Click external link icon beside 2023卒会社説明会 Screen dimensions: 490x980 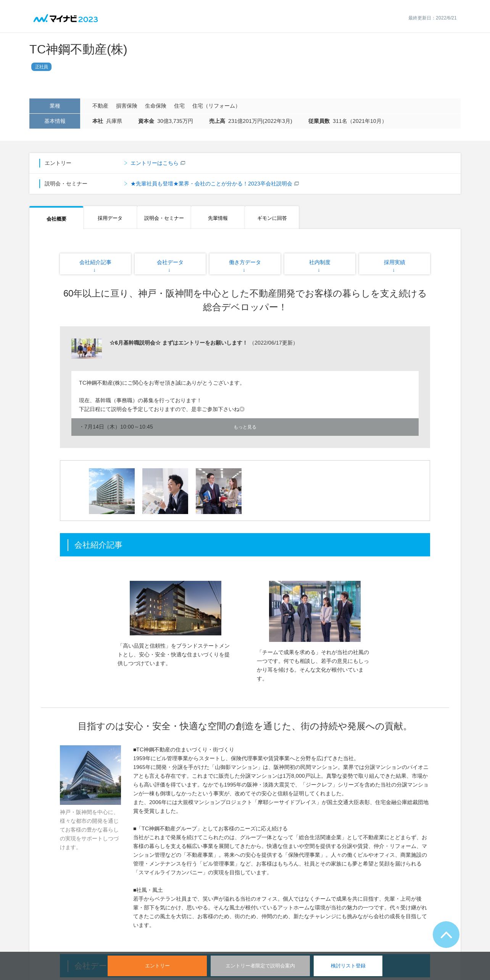[297, 184]
